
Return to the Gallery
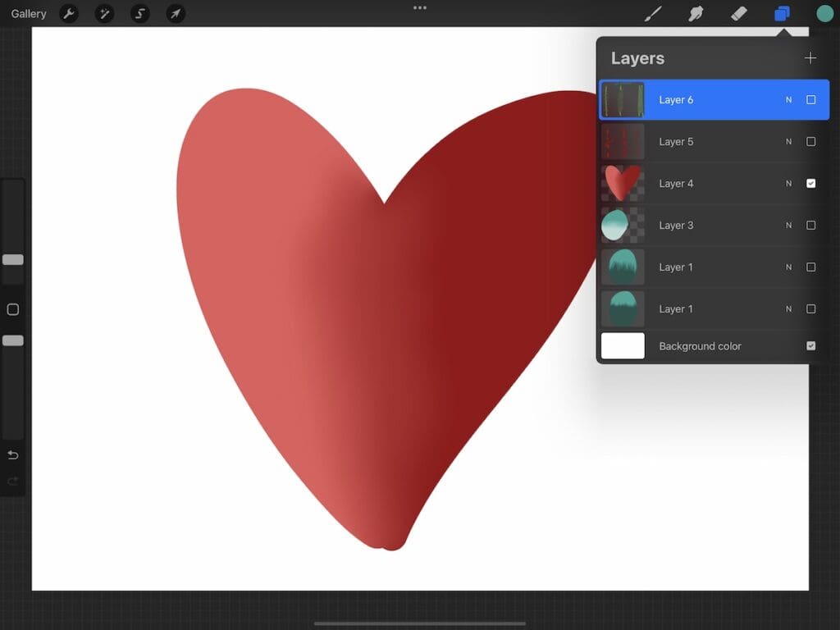[28, 13]
